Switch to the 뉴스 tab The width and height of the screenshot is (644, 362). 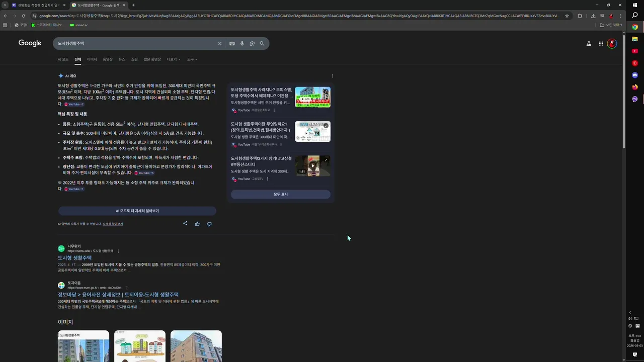(122, 59)
